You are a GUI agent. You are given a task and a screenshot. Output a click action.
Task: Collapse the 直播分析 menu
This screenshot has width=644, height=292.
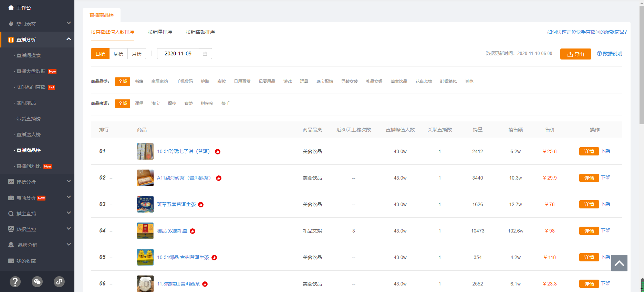click(x=69, y=39)
